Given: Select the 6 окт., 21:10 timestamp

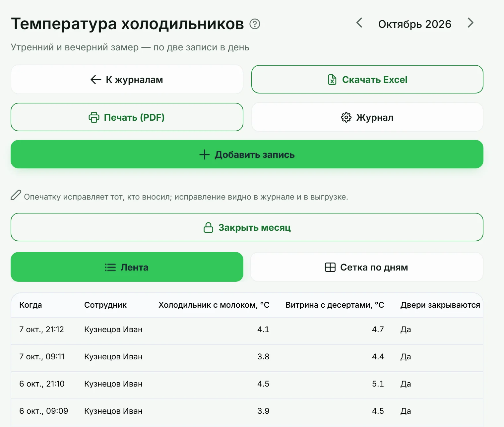Looking at the screenshot, I should (x=42, y=384).
